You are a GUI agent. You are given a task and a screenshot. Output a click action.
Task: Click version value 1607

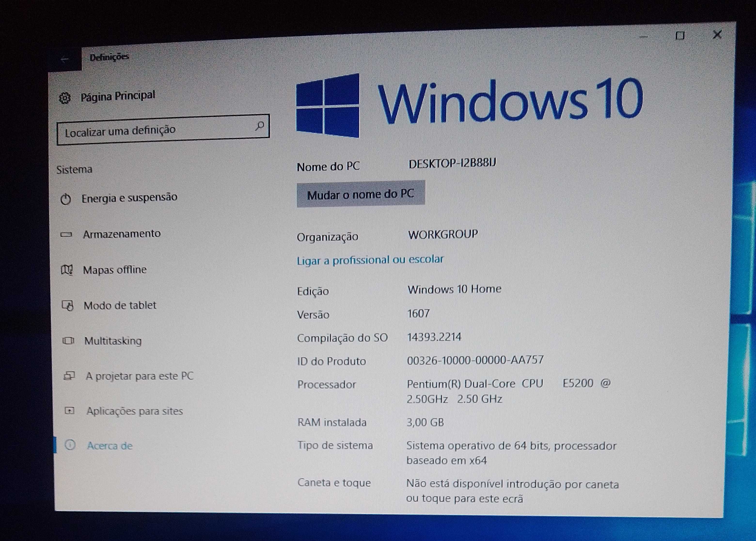pyautogui.click(x=418, y=313)
